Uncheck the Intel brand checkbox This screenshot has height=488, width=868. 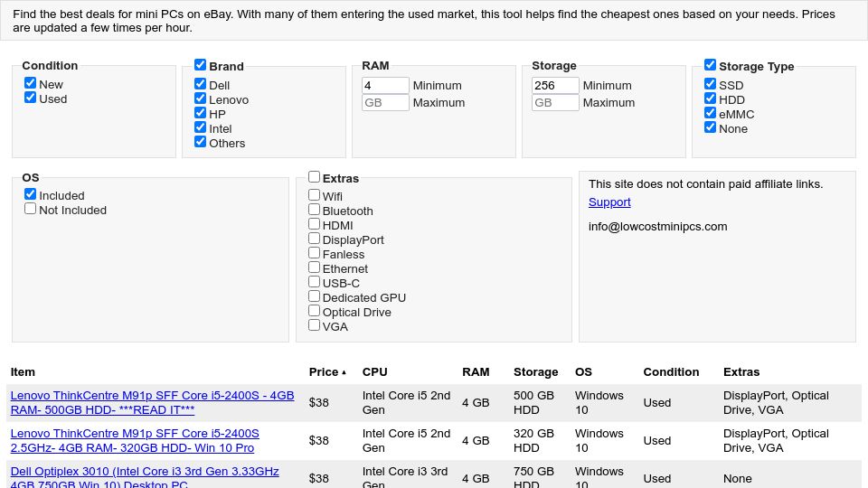point(201,127)
